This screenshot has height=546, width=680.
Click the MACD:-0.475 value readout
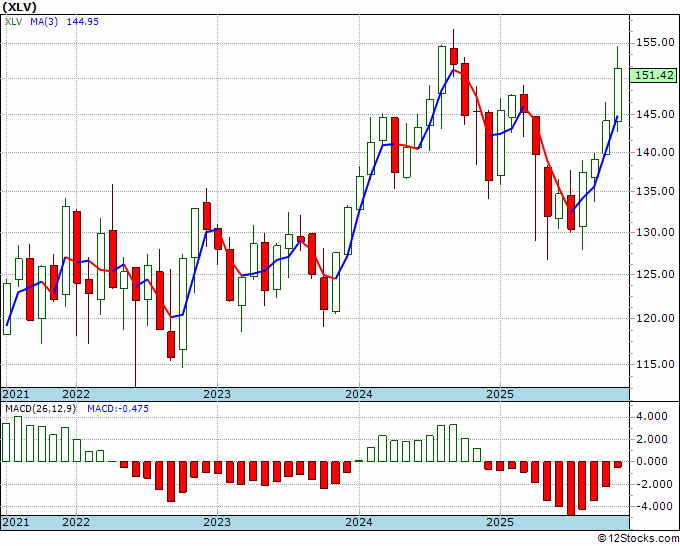point(118,409)
